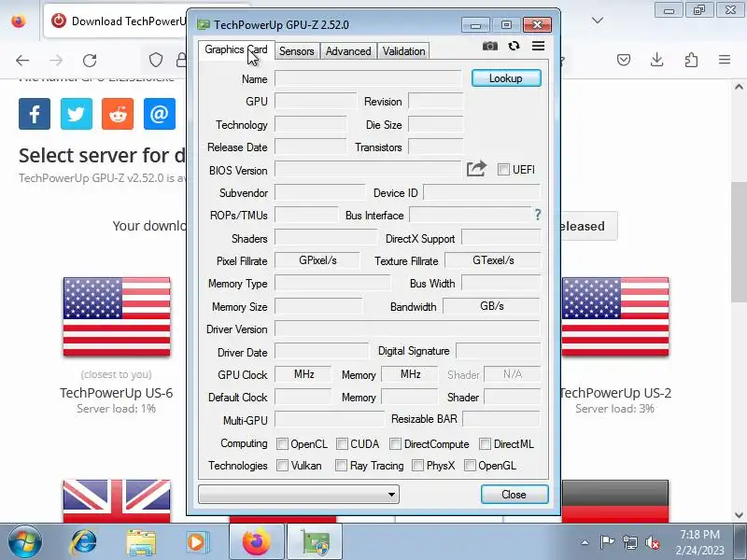The height and width of the screenshot is (560, 747).
Task: Click the network tray icon
Action: [x=629, y=542]
